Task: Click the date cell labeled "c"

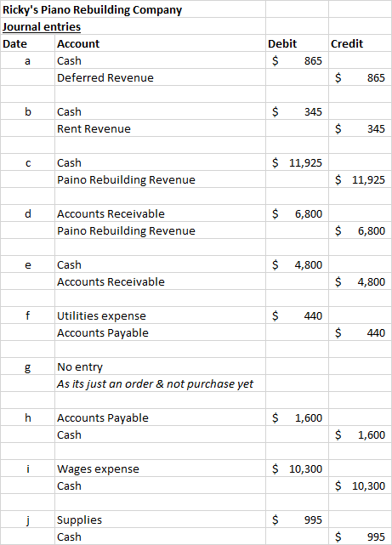Action: tap(27, 162)
